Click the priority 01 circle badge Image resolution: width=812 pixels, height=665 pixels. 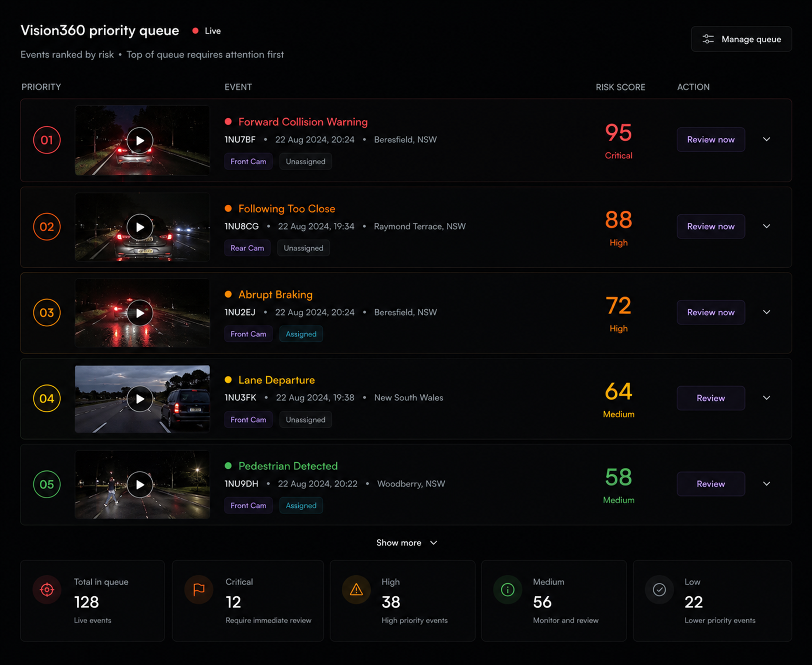pyautogui.click(x=47, y=140)
